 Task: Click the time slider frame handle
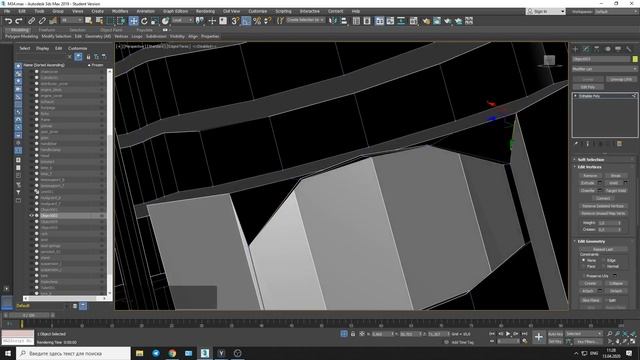[x=28, y=315]
